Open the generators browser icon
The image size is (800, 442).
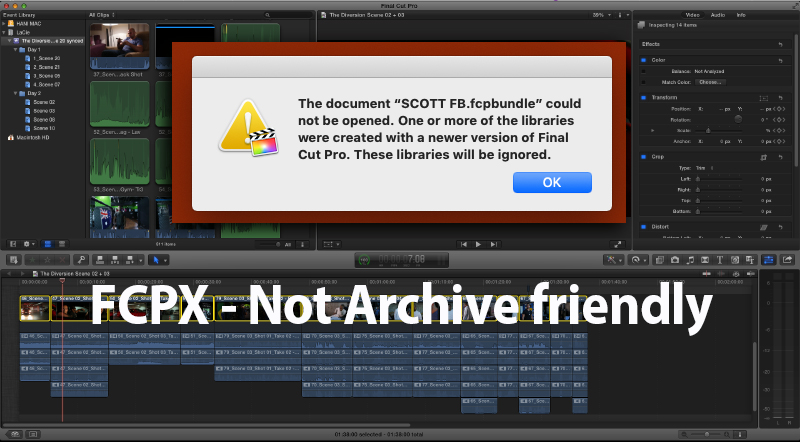735,260
